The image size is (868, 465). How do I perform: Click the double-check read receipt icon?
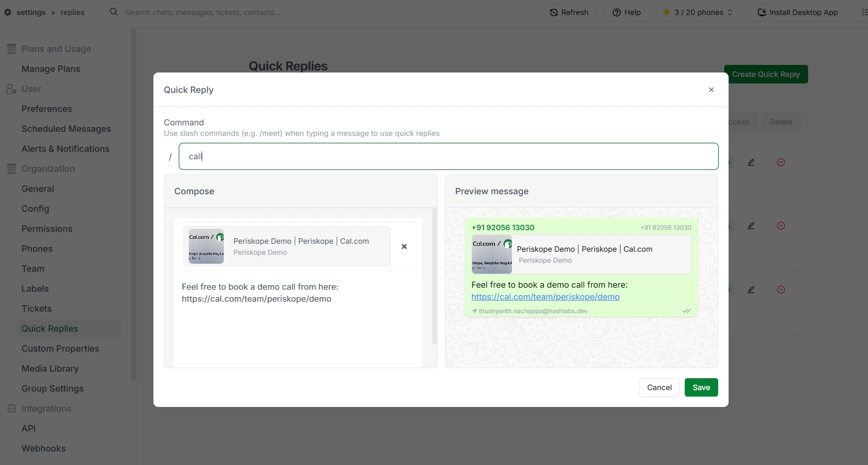[687, 311]
